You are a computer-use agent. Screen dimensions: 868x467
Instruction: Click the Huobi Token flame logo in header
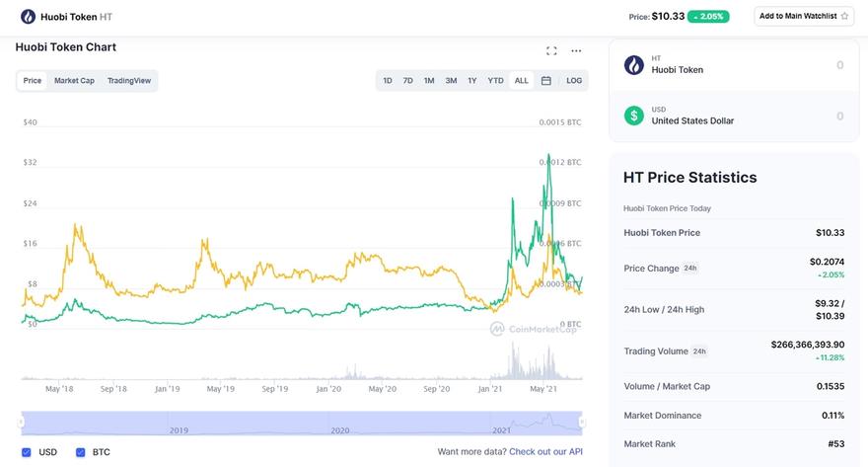pyautogui.click(x=28, y=17)
